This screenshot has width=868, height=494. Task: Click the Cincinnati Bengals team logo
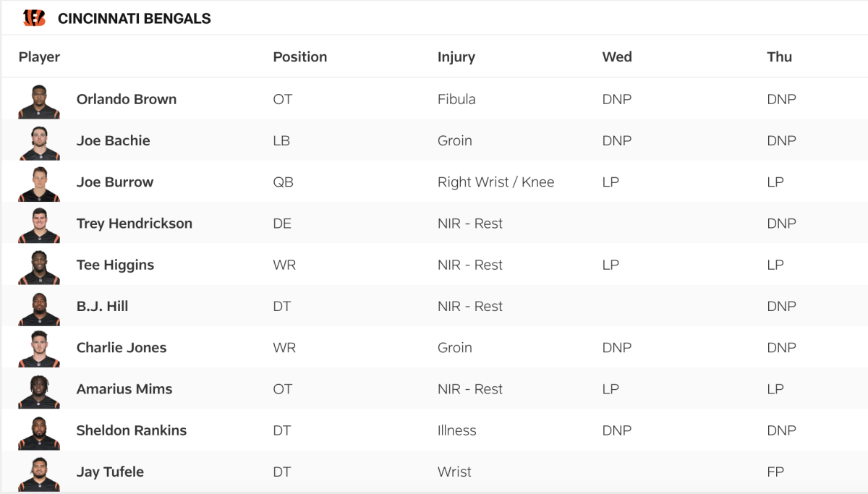click(x=34, y=18)
